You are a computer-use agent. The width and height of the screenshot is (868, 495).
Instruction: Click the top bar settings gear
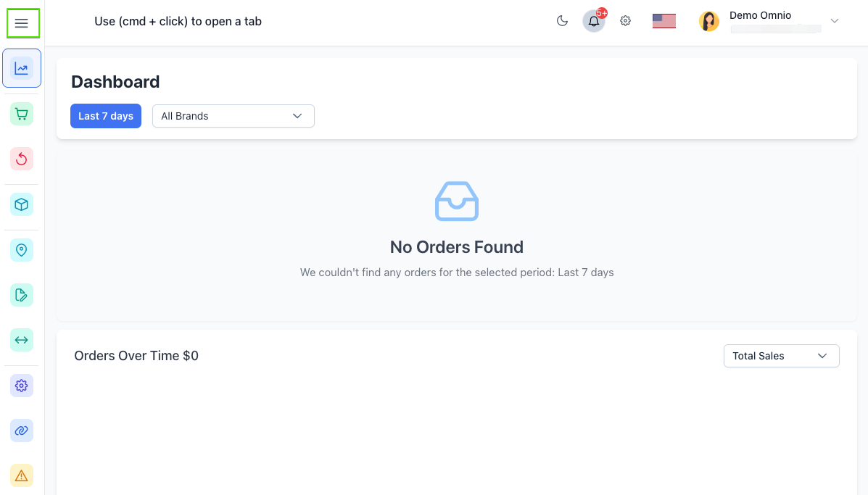coord(625,21)
